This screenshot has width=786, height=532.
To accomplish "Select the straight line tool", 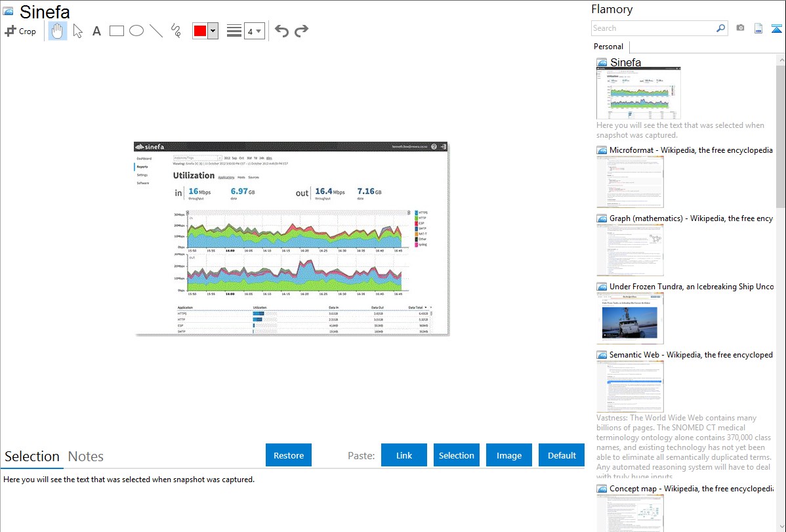I will point(156,31).
